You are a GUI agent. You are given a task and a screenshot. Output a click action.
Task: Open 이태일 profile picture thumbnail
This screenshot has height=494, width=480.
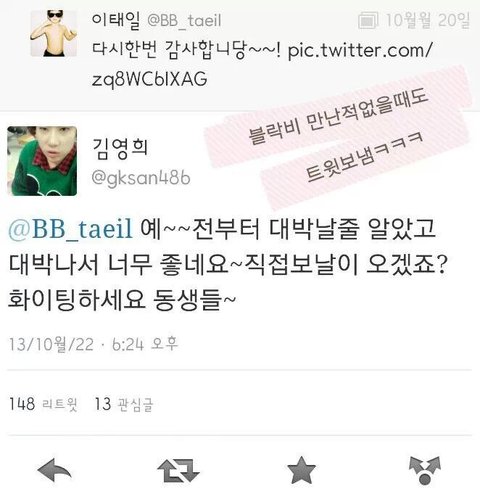click(x=54, y=33)
